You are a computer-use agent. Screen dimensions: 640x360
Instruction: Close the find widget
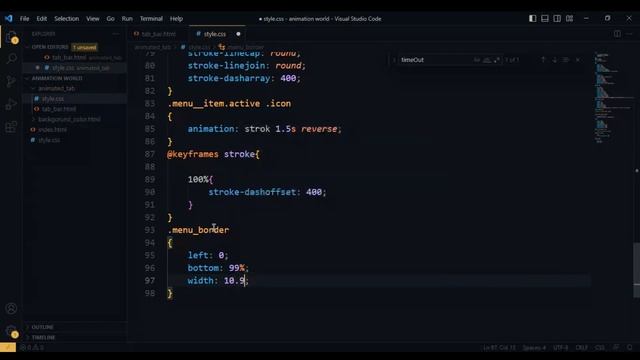pos(578,60)
